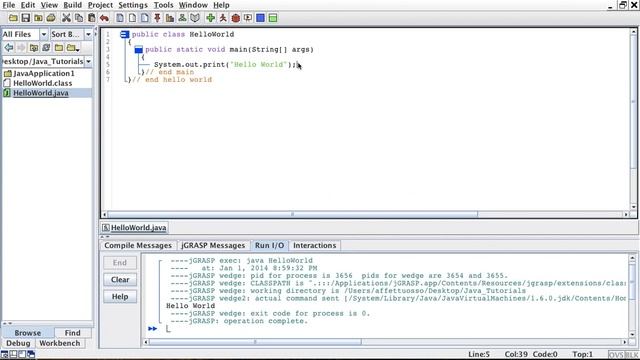Open the Settings menu
Screen dimensions: 640x360
pyautogui.click(x=133, y=5)
